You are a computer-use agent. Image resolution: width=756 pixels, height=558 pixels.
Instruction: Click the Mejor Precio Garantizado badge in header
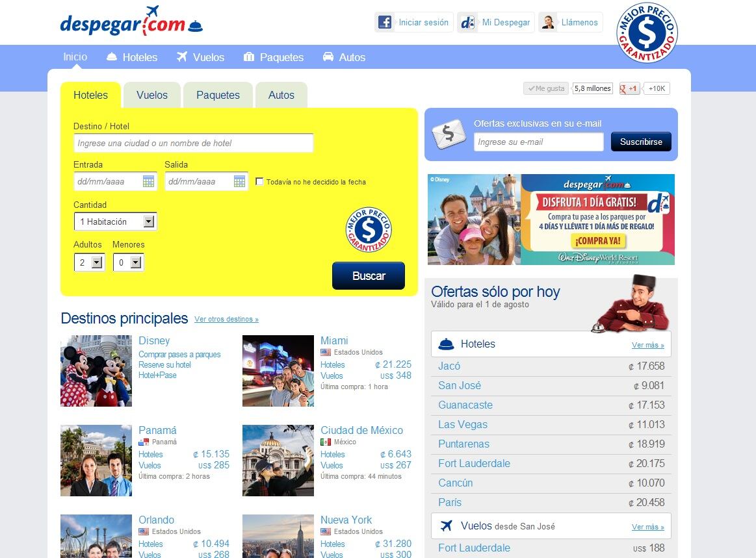pos(646,33)
